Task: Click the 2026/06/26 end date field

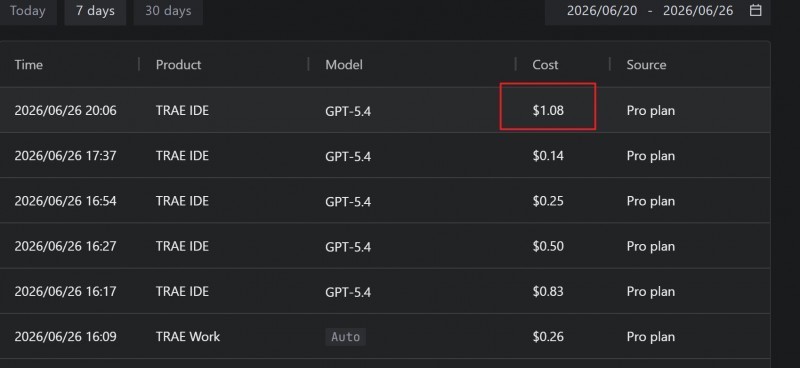Action: tap(698, 11)
